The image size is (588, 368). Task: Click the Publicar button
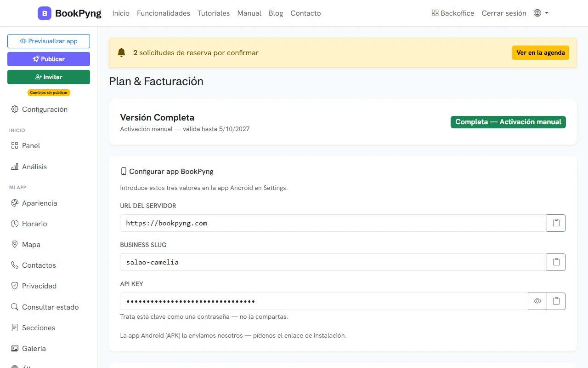click(x=49, y=59)
